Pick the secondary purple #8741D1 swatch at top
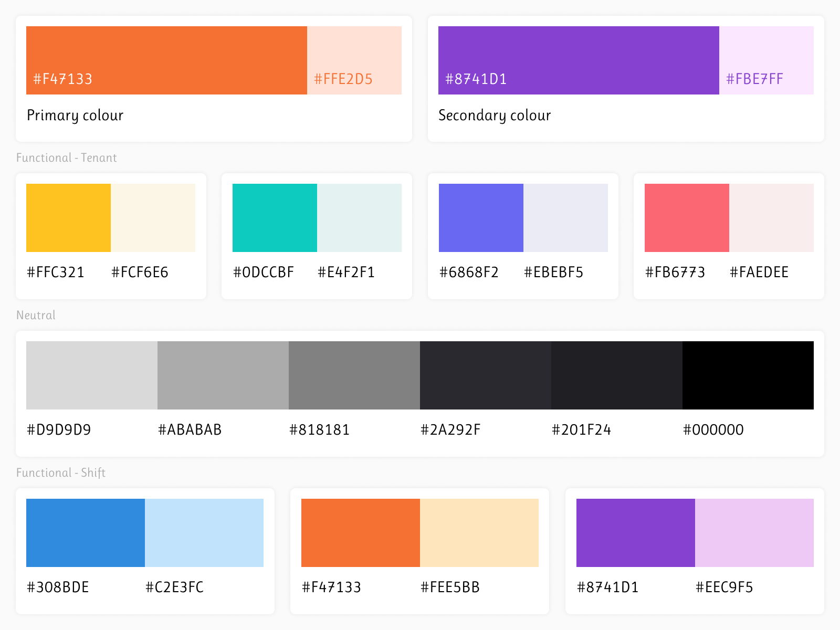Screen dimensions: 840x630 (579, 60)
